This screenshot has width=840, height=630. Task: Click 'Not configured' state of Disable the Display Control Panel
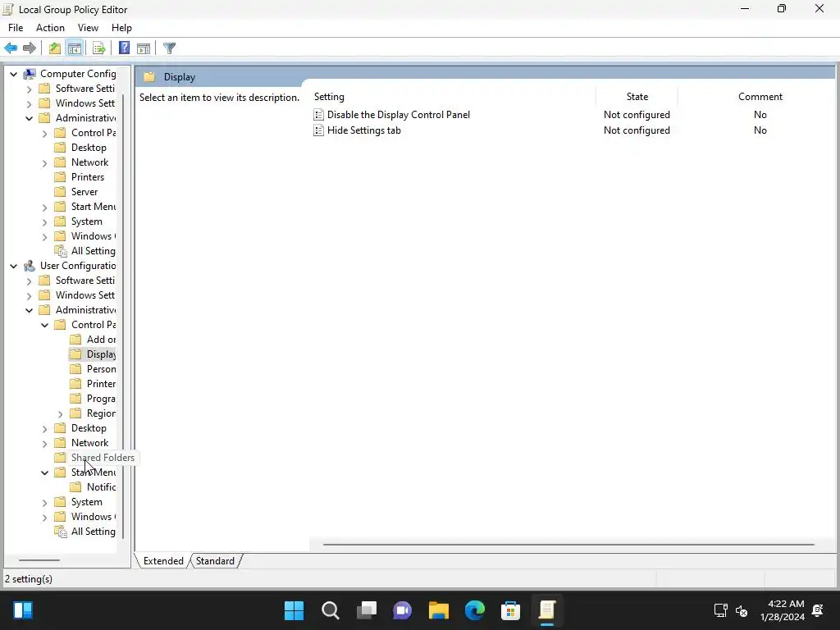pyautogui.click(x=637, y=115)
